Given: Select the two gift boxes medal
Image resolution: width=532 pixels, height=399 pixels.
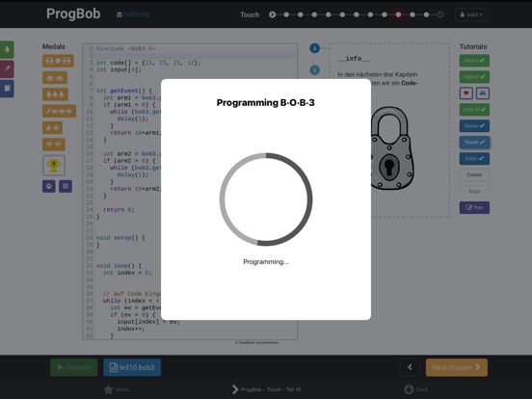Looking at the screenshot, I should click(x=52, y=127).
